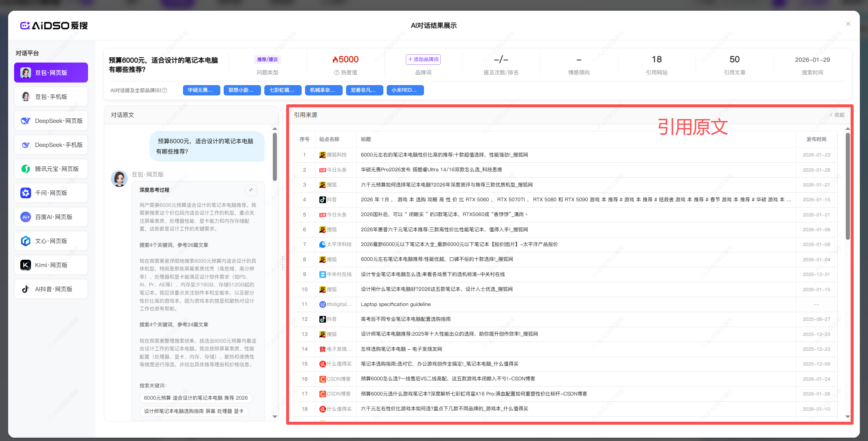Switch to DeepSeek·网页版 platform

(x=51, y=121)
